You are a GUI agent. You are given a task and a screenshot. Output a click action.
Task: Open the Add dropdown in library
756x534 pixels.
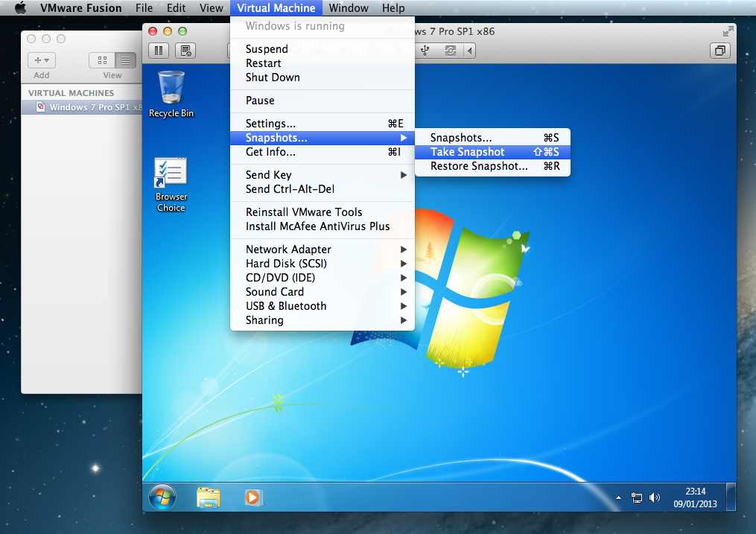(x=42, y=60)
